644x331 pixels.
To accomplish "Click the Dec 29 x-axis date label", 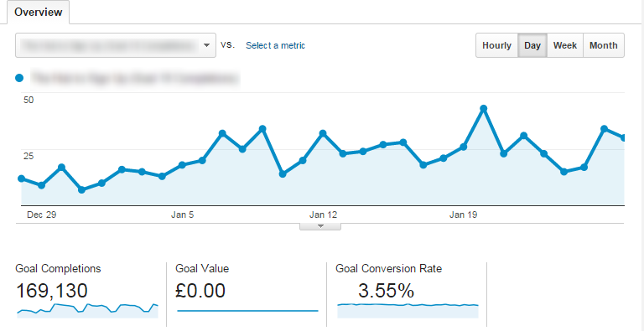I will (41, 215).
